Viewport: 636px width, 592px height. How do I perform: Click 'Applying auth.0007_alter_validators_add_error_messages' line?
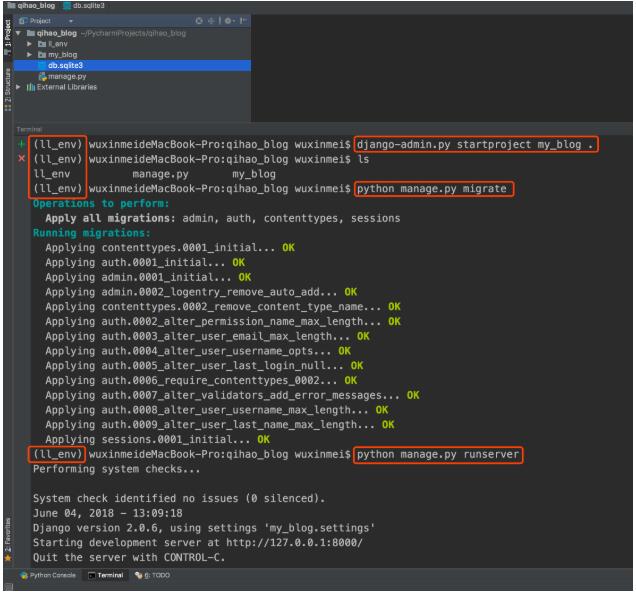[232, 395]
